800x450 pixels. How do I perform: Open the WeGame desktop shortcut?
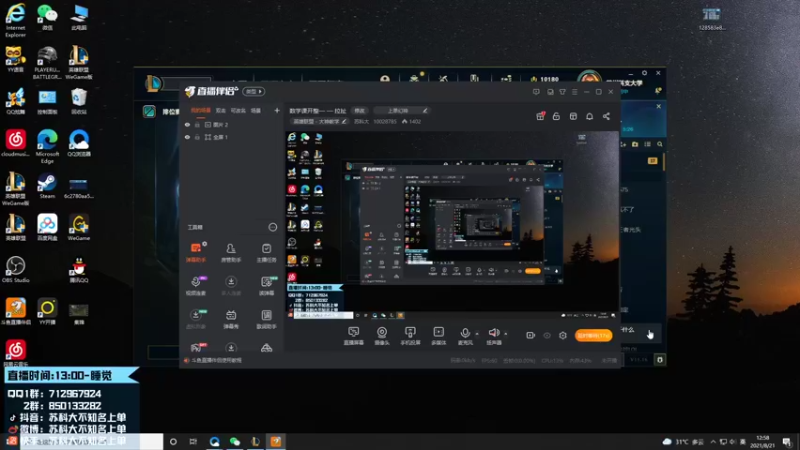pyautogui.click(x=79, y=228)
